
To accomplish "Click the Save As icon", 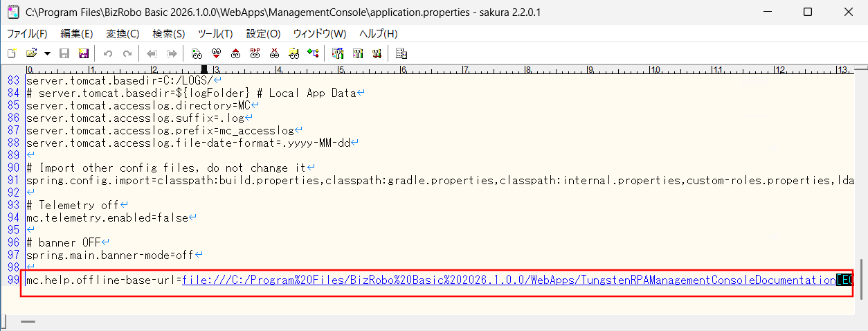I will click(84, 53).
